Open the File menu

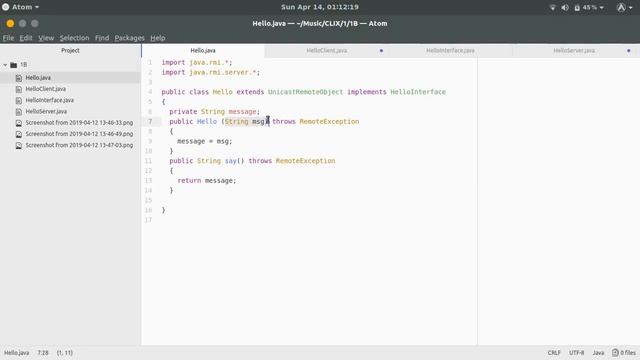pos(8,38)
